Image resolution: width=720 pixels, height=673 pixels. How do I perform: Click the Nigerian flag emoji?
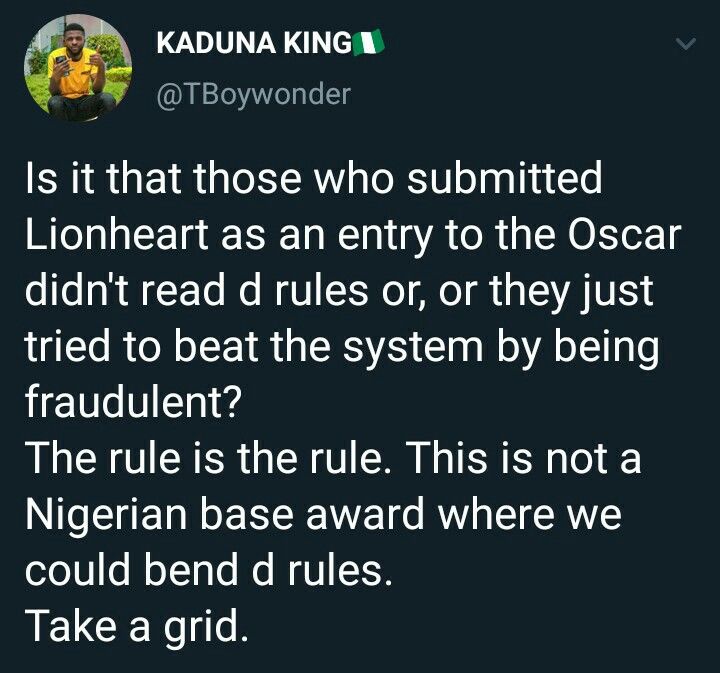pyautogui.click(x=372, y=43)
